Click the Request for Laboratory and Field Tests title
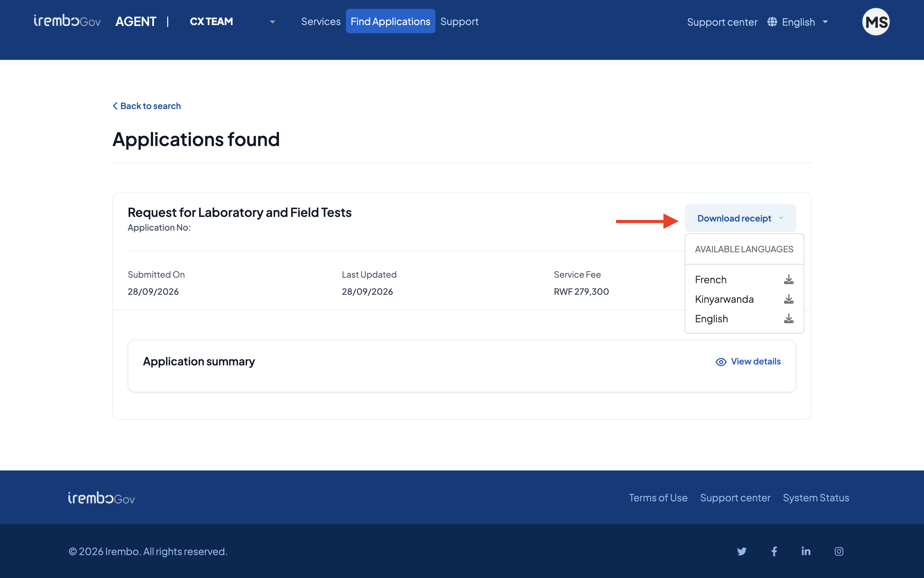This screenshot has width=924, height=578. tap(239, 213)
